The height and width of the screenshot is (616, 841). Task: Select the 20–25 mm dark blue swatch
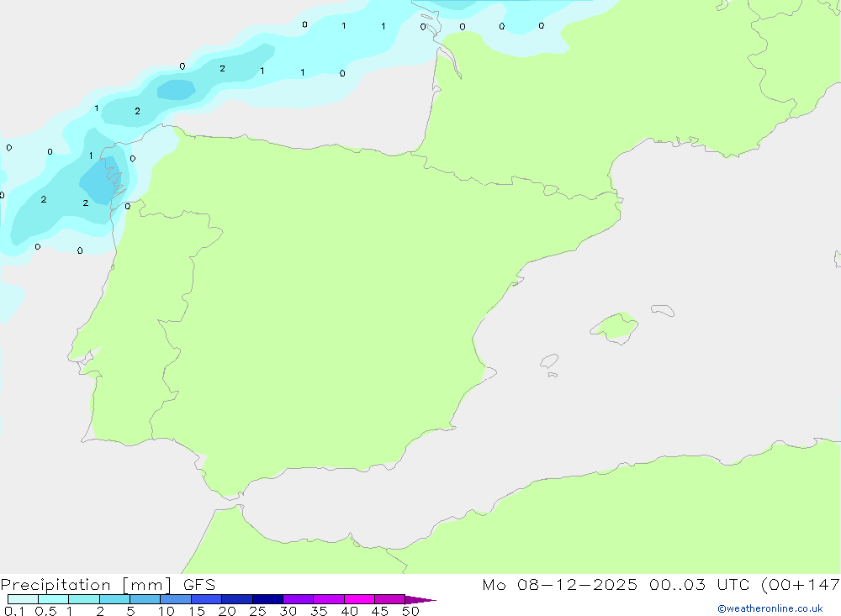(x=236, y=599)
